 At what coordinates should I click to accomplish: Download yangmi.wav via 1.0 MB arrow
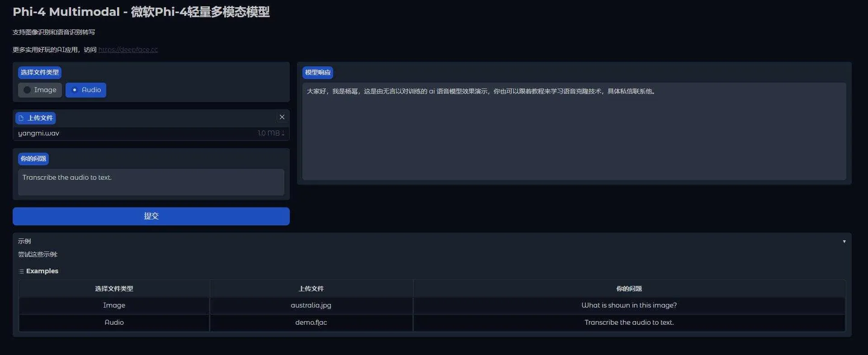(x=271, y=133)
